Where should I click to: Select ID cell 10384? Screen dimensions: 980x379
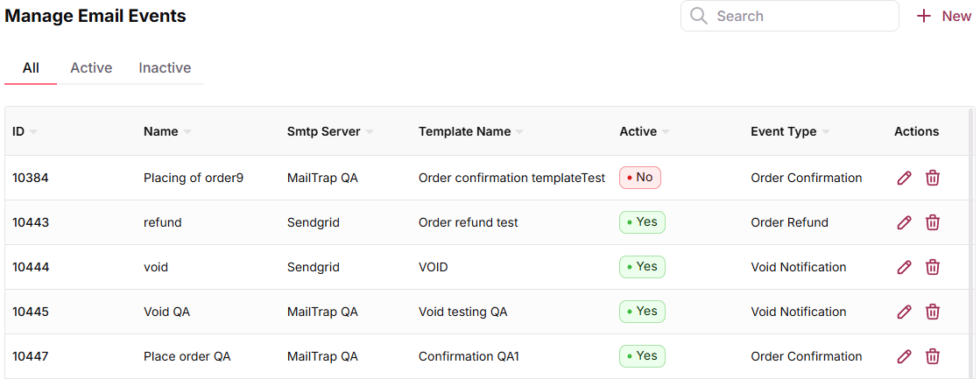(31, 178)
